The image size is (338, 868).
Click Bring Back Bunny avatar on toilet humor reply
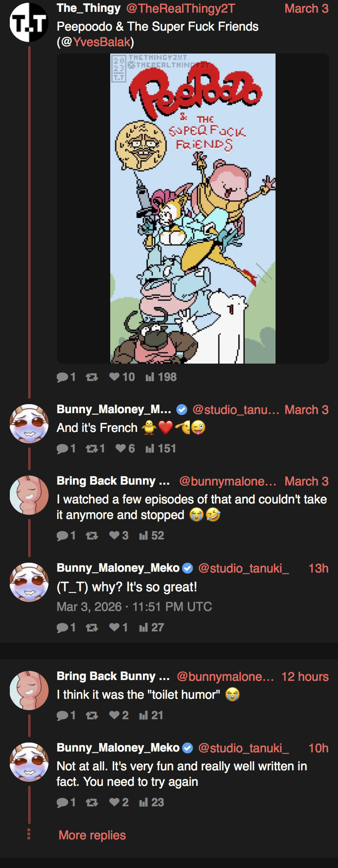tap(29, 690)
